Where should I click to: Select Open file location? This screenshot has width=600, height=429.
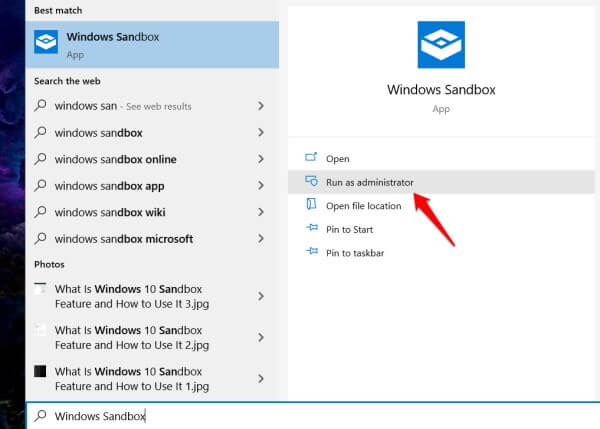coord(441,206)
